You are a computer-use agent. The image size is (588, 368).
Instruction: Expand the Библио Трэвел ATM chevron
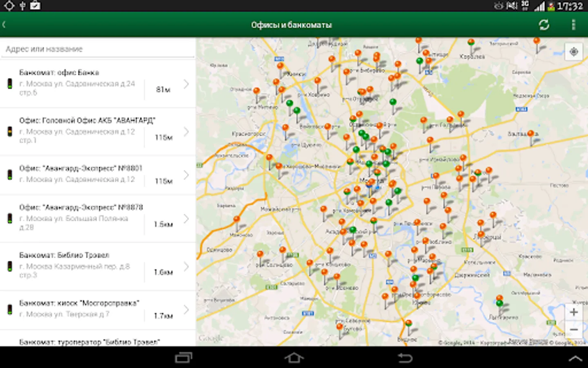pyautogui.click(x=186, y=267)
